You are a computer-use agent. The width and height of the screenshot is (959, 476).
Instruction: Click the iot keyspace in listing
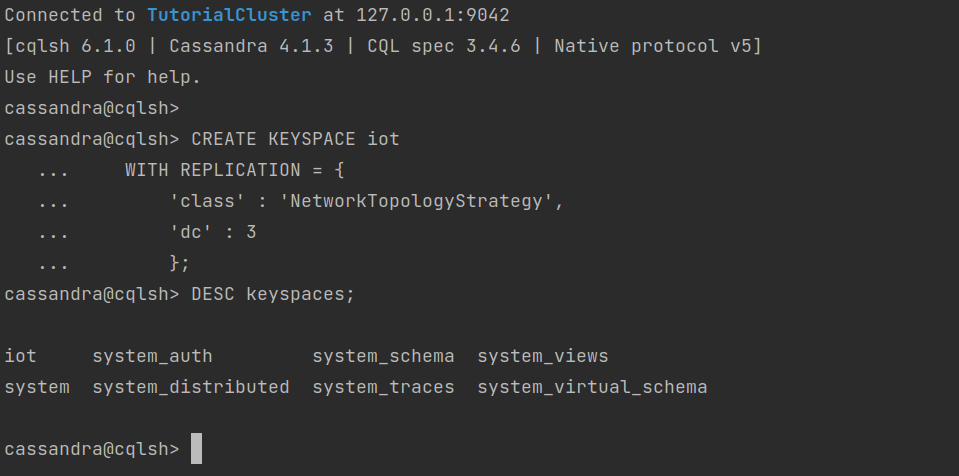point(20,356)
